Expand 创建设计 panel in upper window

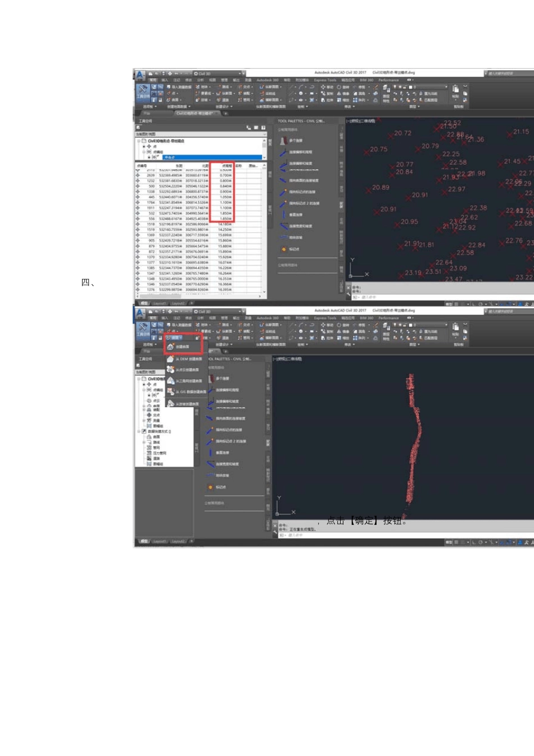point(223,106)
